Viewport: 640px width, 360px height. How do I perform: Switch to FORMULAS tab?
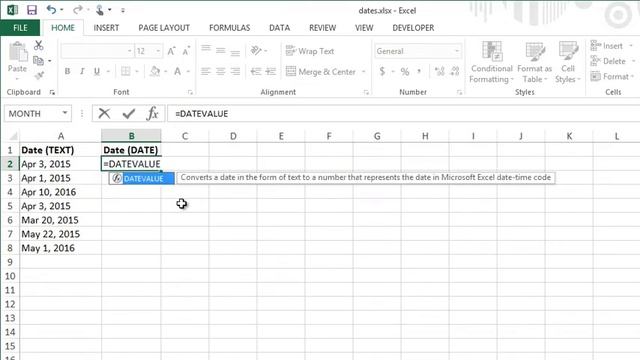pos(229,28)
